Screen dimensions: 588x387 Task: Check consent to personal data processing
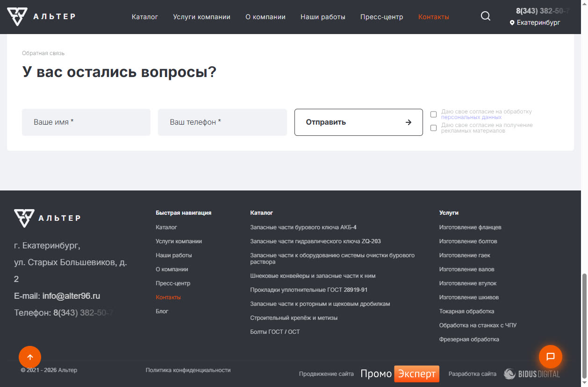tap(433, 114)
